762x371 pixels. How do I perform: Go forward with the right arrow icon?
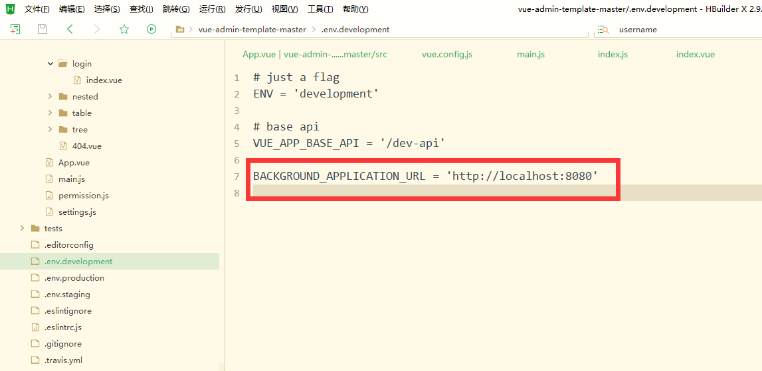pos(97,29)
